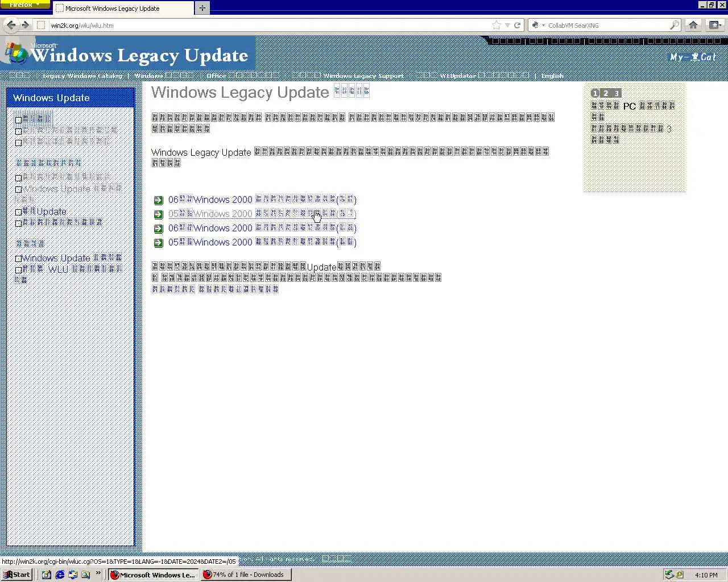Open a new tab with plus button
The image size is (728, 582).
click(x=202, y=8)
